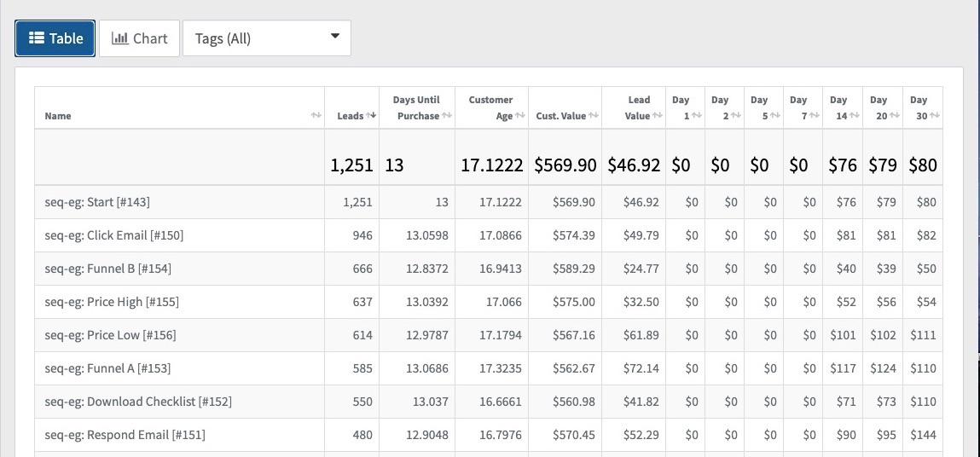Sort by Customer Age column arrows
This screenshot has height=457, width=980.
520,115
